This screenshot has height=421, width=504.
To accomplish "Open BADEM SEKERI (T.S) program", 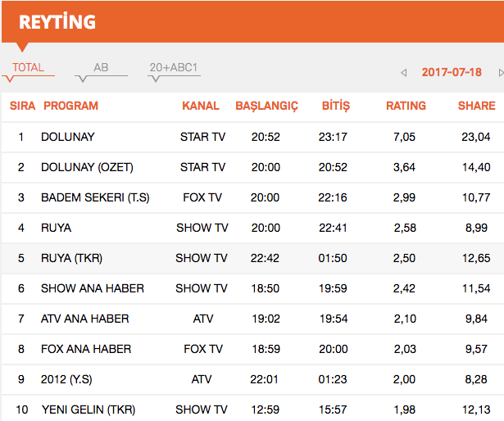I will click(95, 197).
